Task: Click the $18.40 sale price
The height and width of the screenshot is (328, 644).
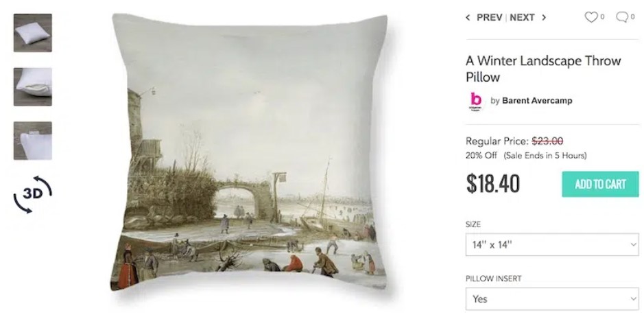Action: click(x=493, y=184)
